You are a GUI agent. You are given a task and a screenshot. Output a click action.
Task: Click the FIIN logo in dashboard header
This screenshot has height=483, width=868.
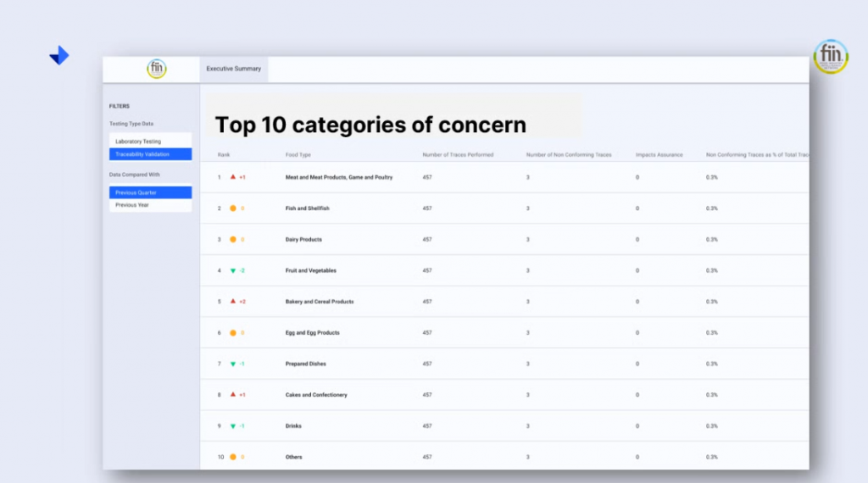click(156, 69)
